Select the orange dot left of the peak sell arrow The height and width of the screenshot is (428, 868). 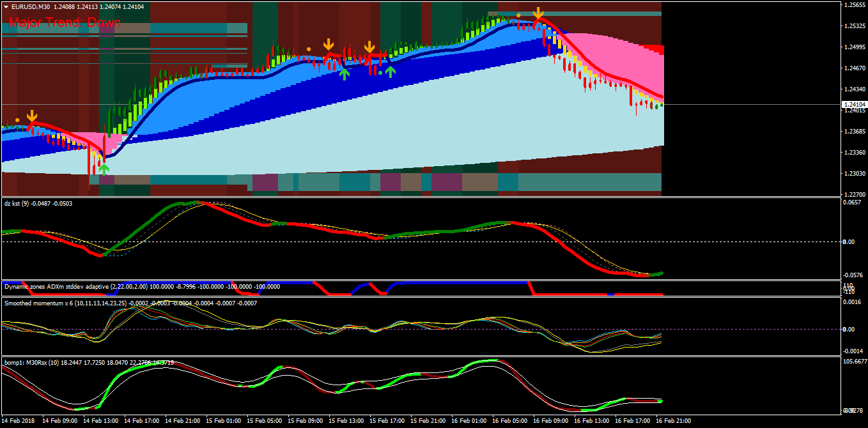[x=518, y=15]
